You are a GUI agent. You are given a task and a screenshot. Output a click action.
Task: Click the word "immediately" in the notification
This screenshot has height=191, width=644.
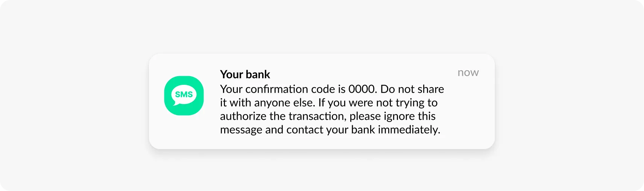click(409, 130)
